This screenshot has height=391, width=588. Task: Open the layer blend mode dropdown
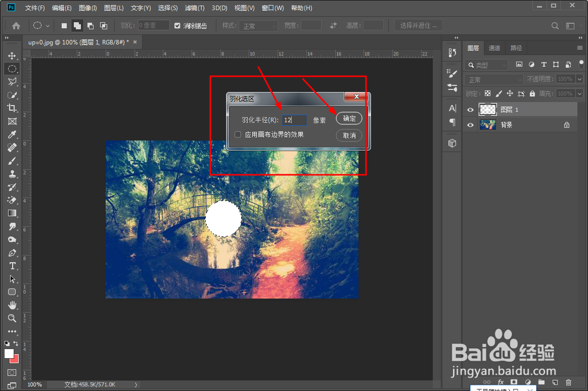[494, 79]
